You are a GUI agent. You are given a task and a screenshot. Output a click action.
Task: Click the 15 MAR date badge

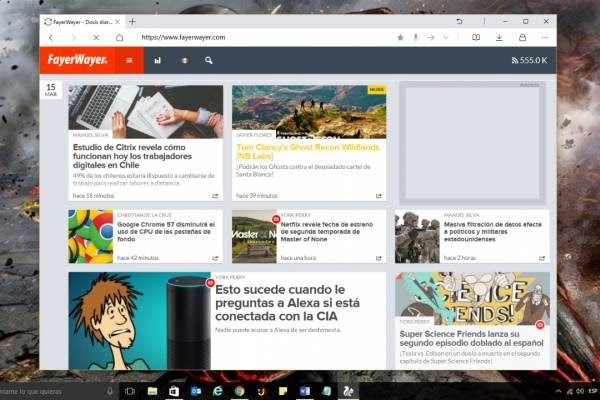pos(51,90)
